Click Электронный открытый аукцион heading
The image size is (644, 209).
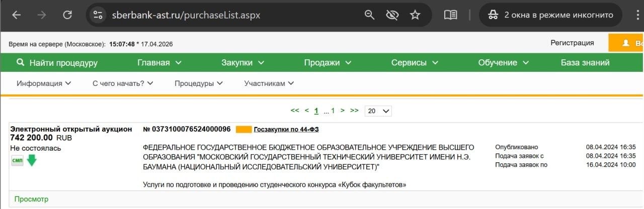(71, 129)
